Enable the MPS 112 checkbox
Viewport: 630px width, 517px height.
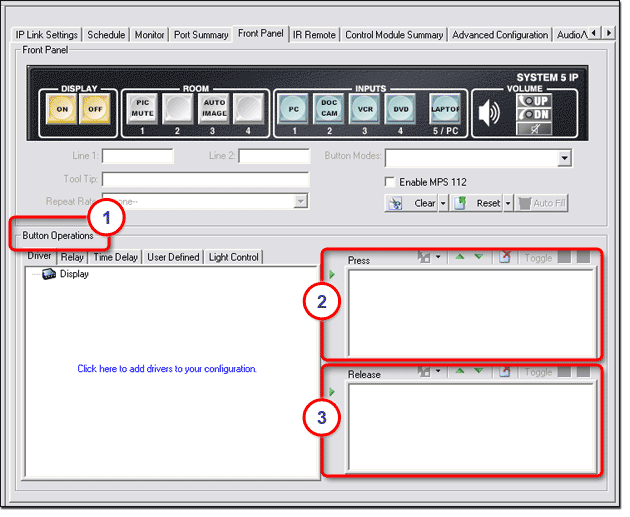coord(391,182)
